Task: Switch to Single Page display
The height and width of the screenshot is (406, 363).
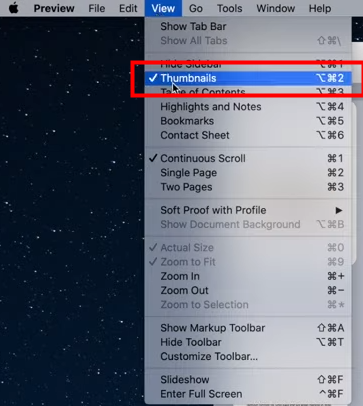Action: 248,173
